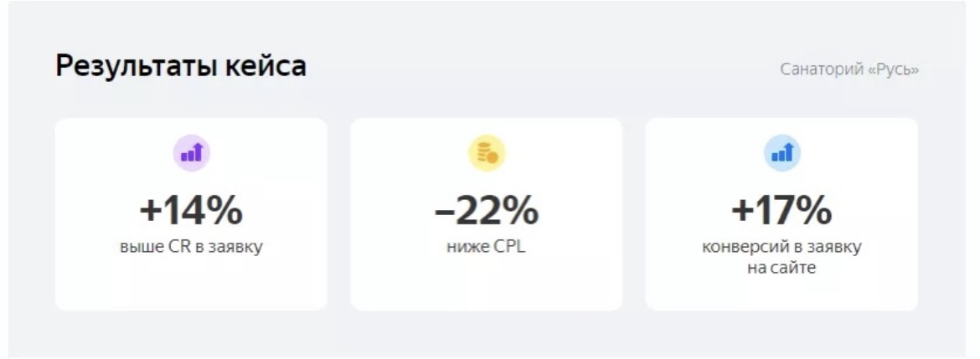Select the −22% figure
This screenshot has height=359, width=980.
click(487, 211)
